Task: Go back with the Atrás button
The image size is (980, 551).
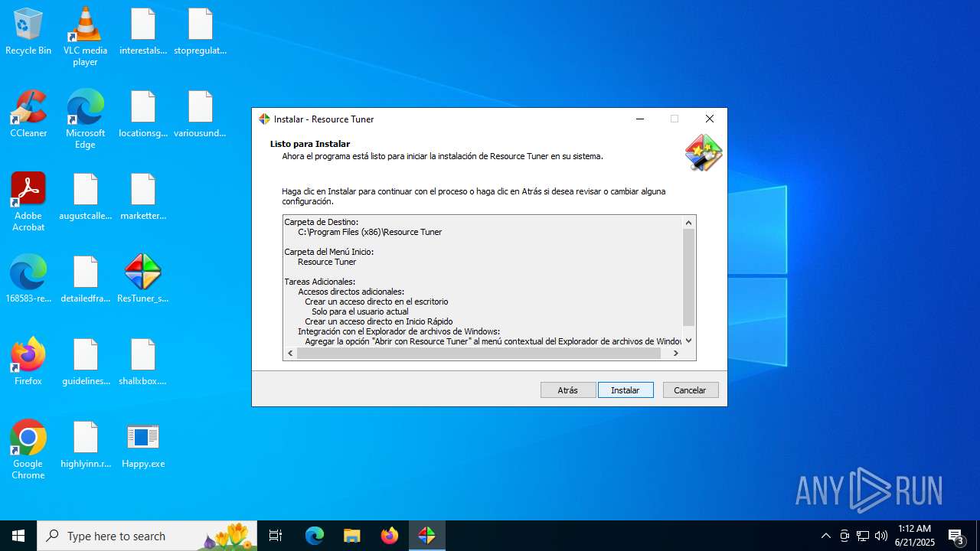Action: [568, 390]
